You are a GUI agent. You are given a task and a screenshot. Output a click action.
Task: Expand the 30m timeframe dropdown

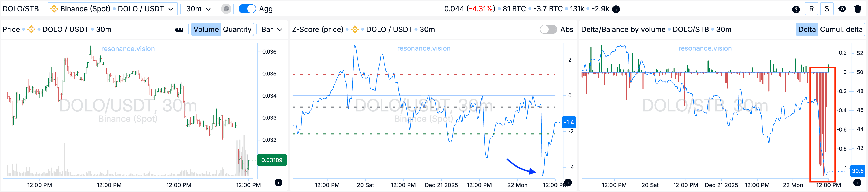click(x=199, y=9)
